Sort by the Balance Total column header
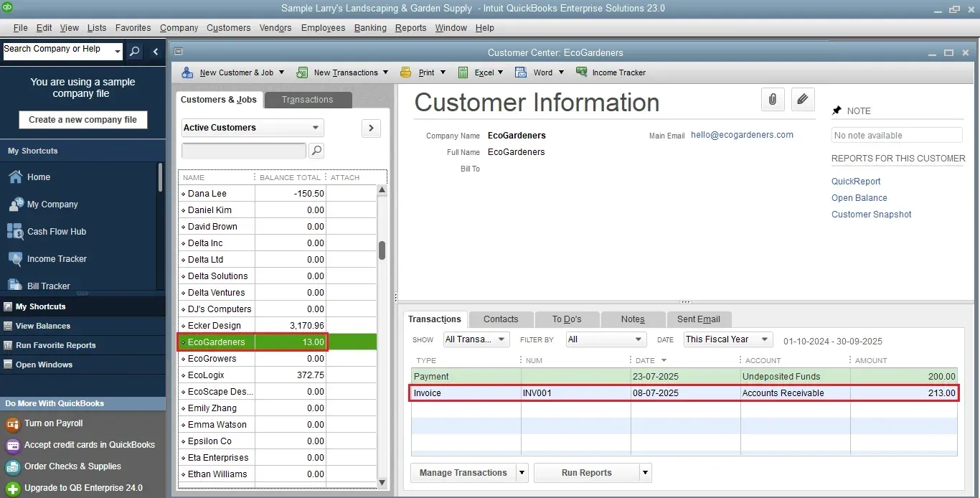The width and height of the screenshot is (980, 498). click(290, 177)
